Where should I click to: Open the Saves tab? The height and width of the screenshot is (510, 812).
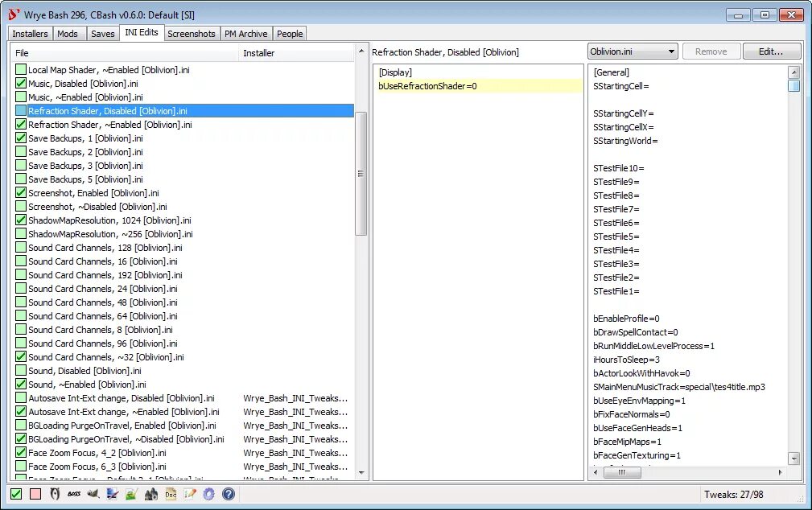(102, 34)
